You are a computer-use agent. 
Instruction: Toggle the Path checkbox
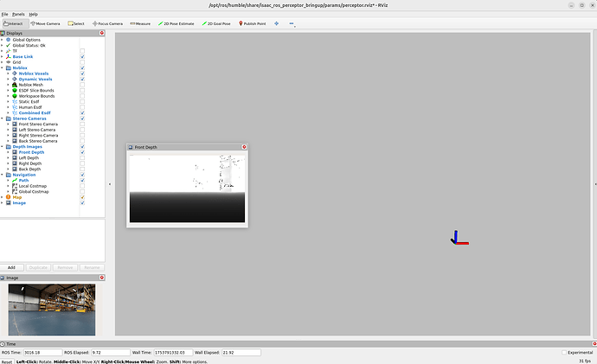click(82, 181)
